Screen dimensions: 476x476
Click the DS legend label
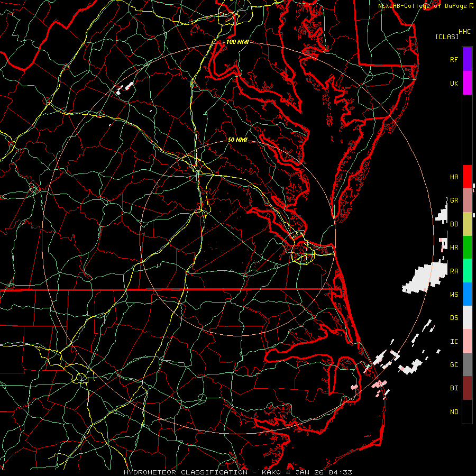click(x=454, y=317)
